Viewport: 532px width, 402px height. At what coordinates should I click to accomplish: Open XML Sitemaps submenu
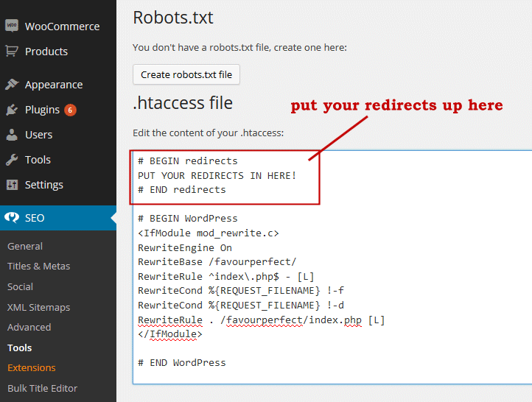pos(38,307)
